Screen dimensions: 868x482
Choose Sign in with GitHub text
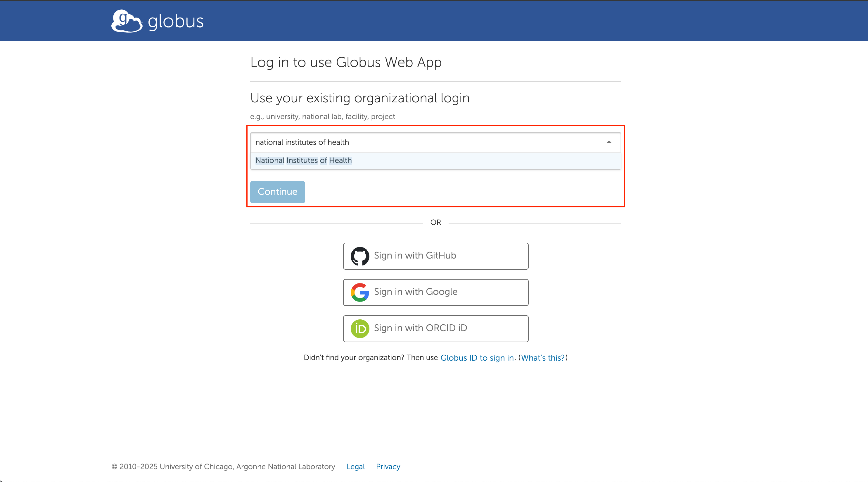[x=415, y=256]
